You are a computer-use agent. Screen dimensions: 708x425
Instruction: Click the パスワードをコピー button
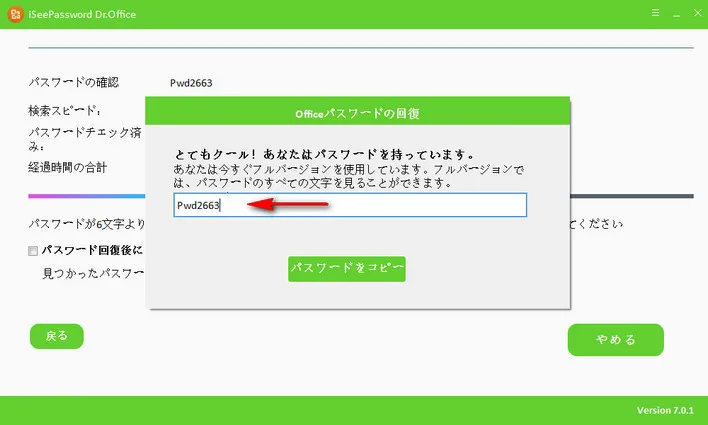pos(347,269)
